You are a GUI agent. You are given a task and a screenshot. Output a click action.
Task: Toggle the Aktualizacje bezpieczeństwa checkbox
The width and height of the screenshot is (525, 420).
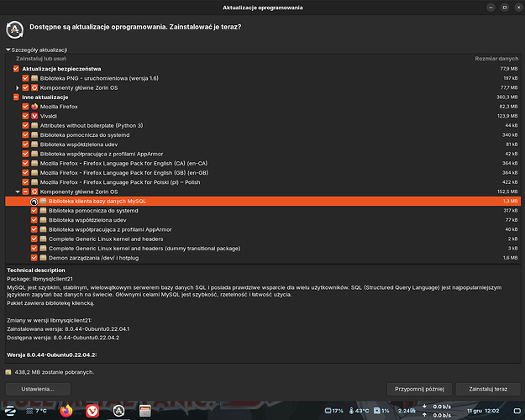coord(16,68)
